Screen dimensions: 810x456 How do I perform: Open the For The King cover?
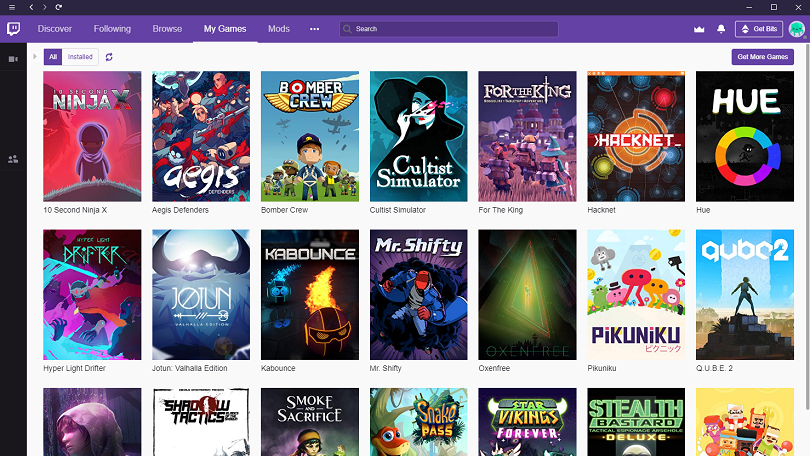(x=527, y=136)
